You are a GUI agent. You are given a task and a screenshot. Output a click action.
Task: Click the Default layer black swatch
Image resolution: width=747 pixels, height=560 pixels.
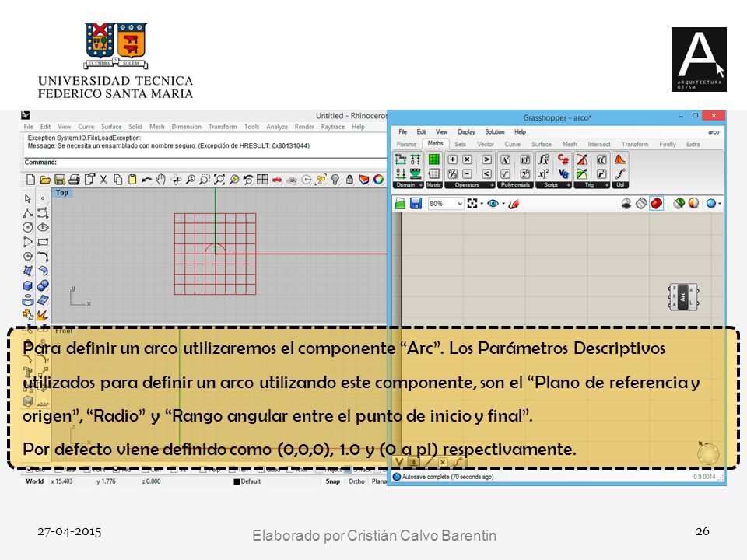click(x=237, y=482)
